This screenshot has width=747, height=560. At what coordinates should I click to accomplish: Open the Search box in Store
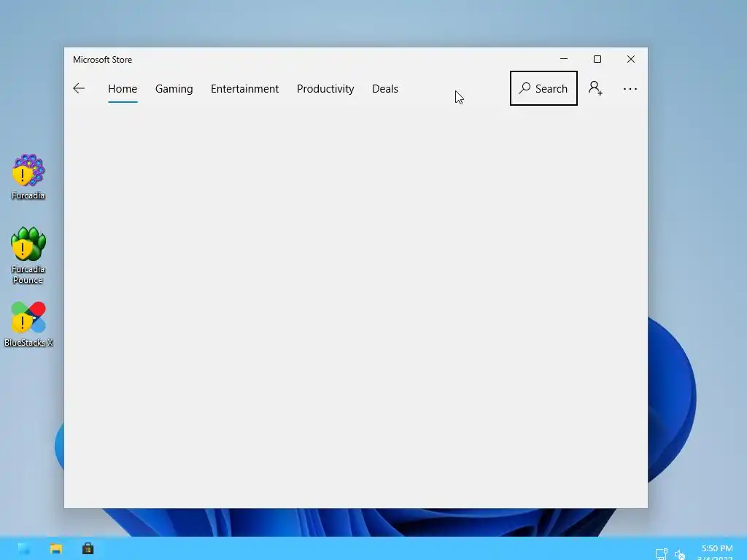(543, 88)
